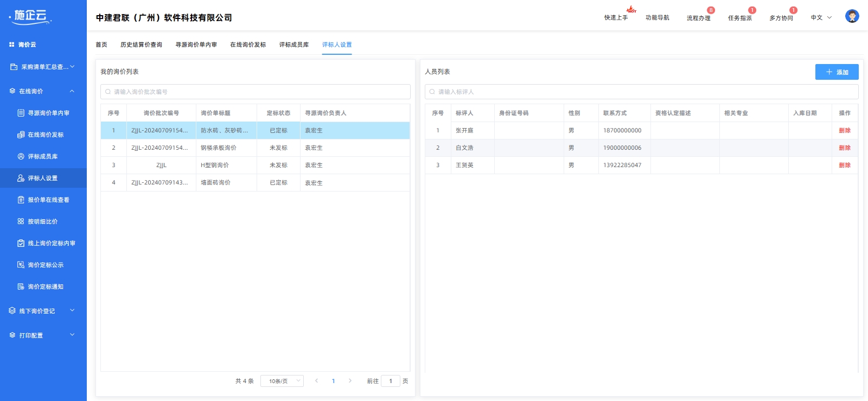Click the user avatar icon

pyautogui.click(x=852, y=16)
